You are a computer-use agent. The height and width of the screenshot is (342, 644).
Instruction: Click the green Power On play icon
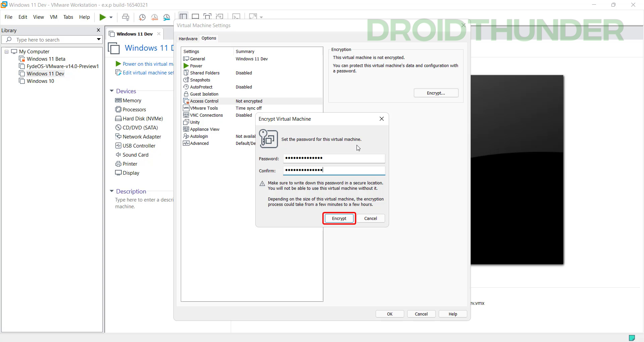pos(103,17)
